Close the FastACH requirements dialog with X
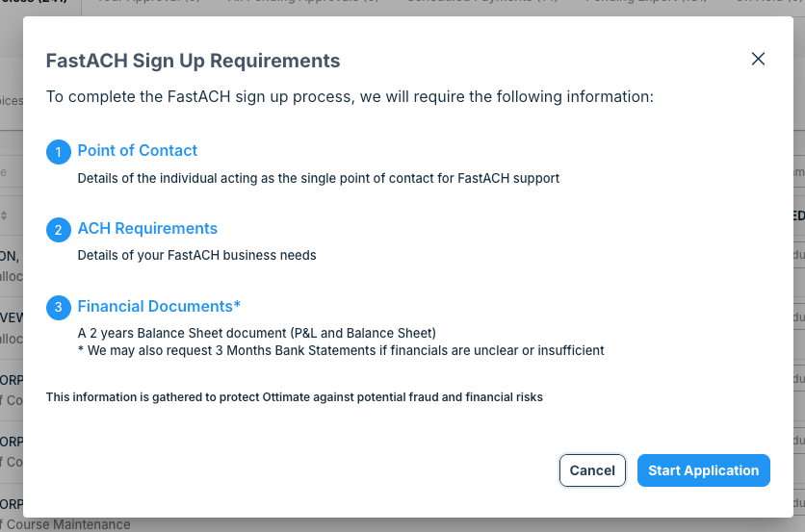Image resolution: width=805 pixels, height=532 pixels. pos(758,59)
